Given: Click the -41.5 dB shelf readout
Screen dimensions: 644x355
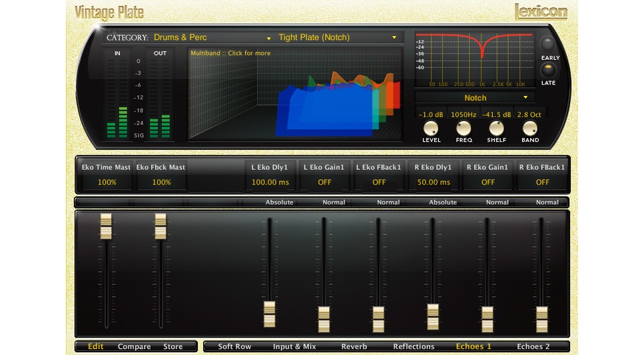Looking at the screenshot, I should pos(497,115).
